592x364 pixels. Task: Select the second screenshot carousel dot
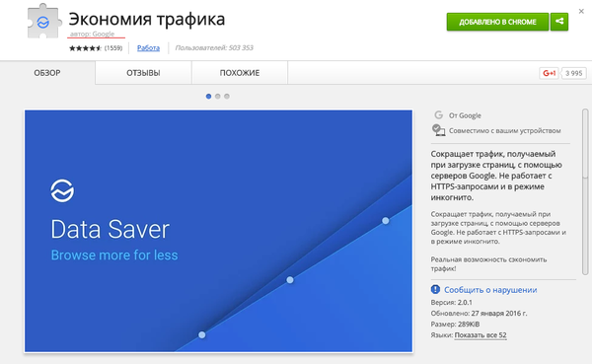pos(217,97)
